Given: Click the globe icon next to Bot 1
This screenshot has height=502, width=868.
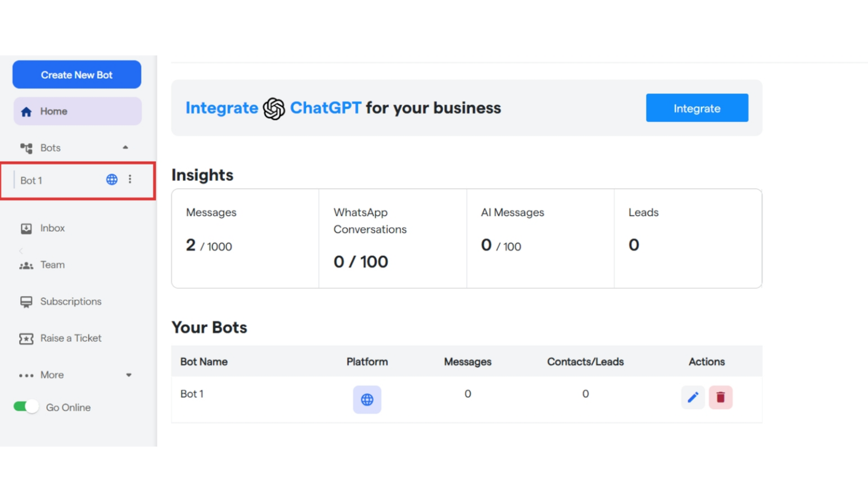Looking at the screenshot, I should 112,179.
